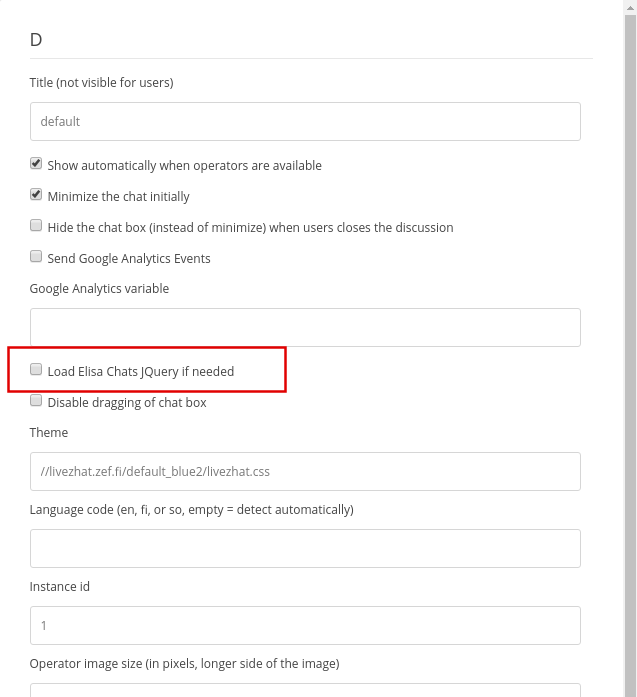
Task: Enable Hide the chat box when user closes
Action: click(36, 225)
